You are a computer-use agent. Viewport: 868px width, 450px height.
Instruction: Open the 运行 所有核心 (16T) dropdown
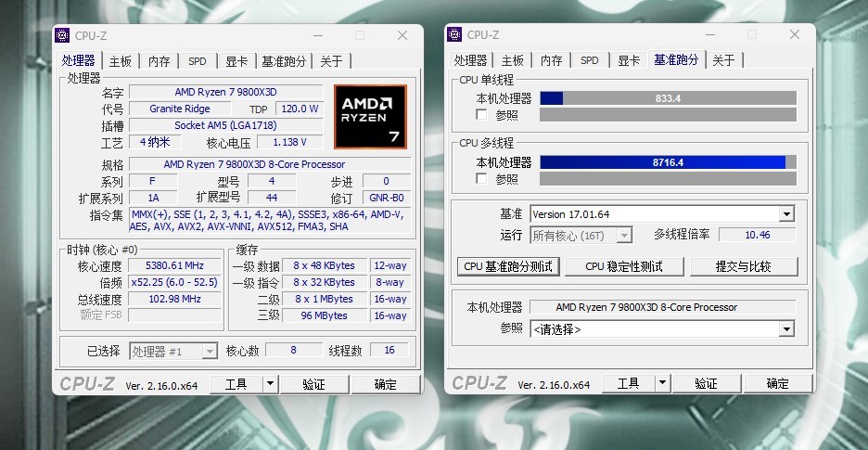[x=624, y=236]
